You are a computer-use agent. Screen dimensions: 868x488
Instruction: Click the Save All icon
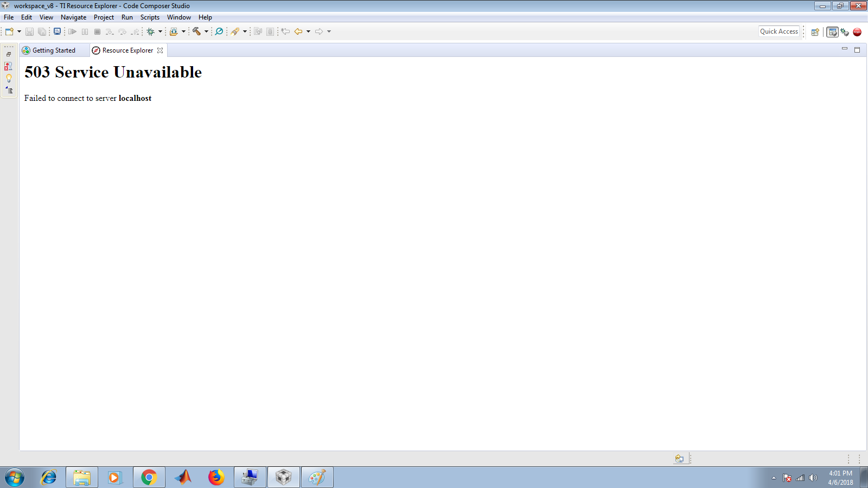[x=42, y=31]
